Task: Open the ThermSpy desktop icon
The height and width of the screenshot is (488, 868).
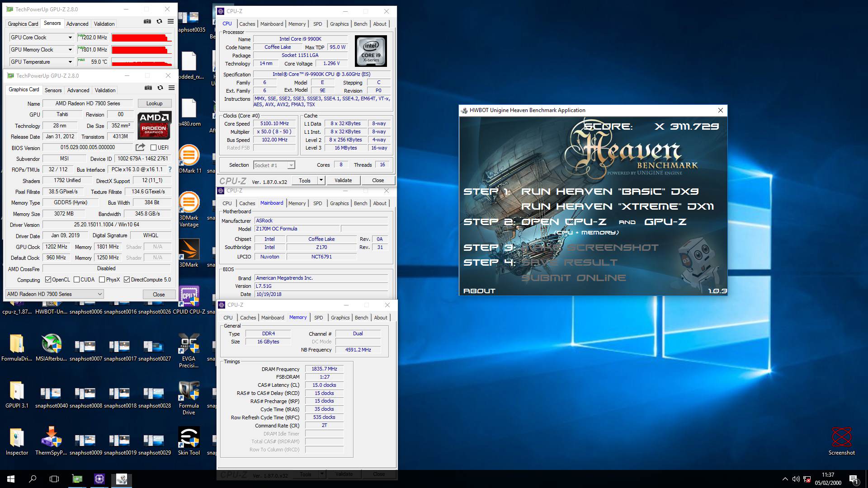Action: [x=51, y=441]
